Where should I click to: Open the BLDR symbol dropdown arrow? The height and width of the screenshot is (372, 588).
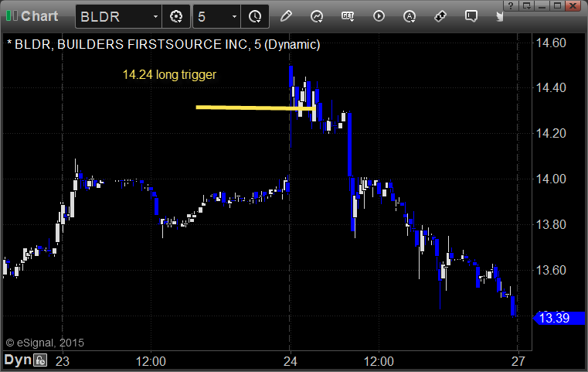(x=155, y=16)
